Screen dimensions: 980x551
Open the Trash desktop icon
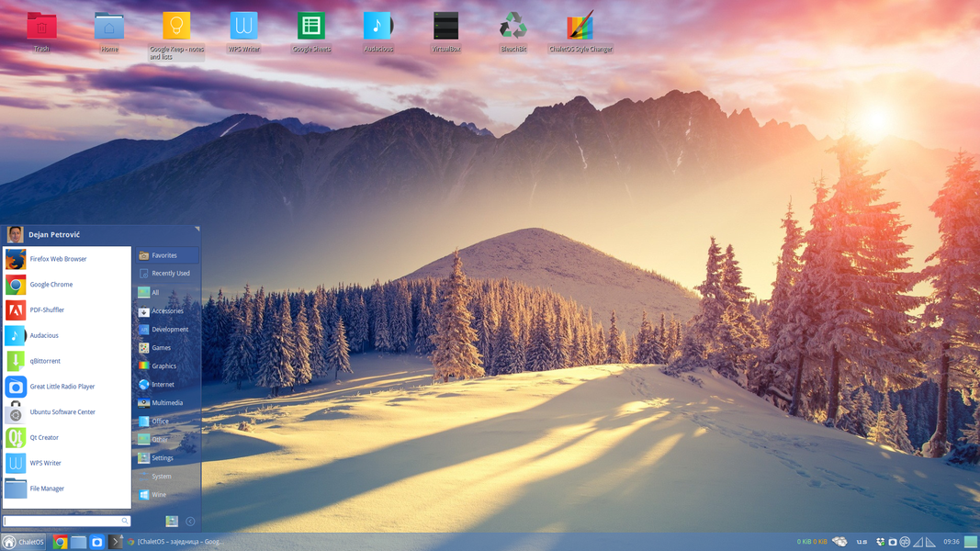point(41,28)
